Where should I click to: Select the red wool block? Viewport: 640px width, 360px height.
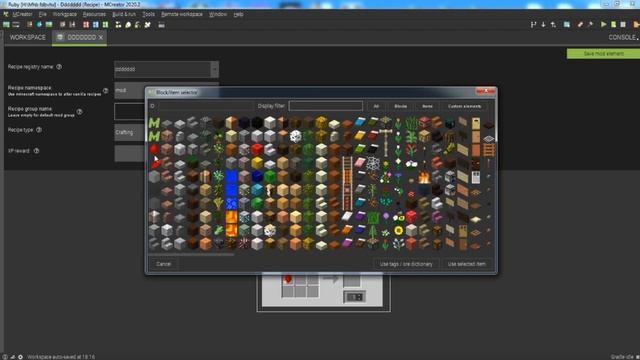pos(257,150)
